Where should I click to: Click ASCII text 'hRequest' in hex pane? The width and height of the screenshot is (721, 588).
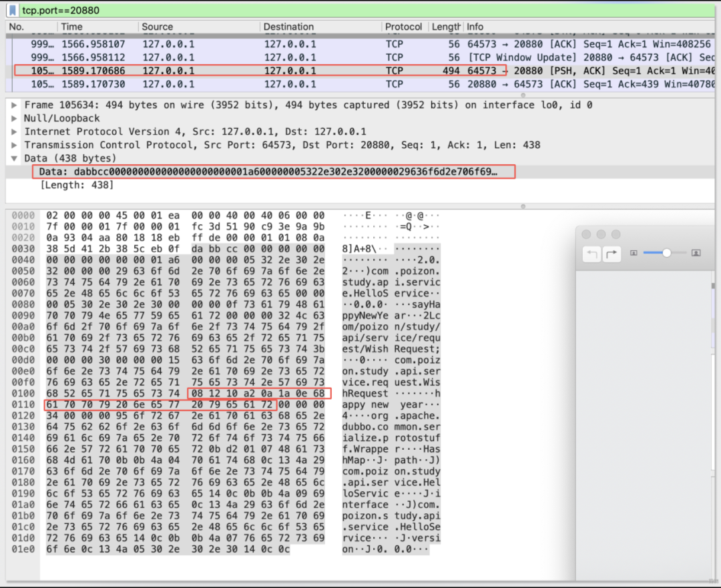click(365, 394)
